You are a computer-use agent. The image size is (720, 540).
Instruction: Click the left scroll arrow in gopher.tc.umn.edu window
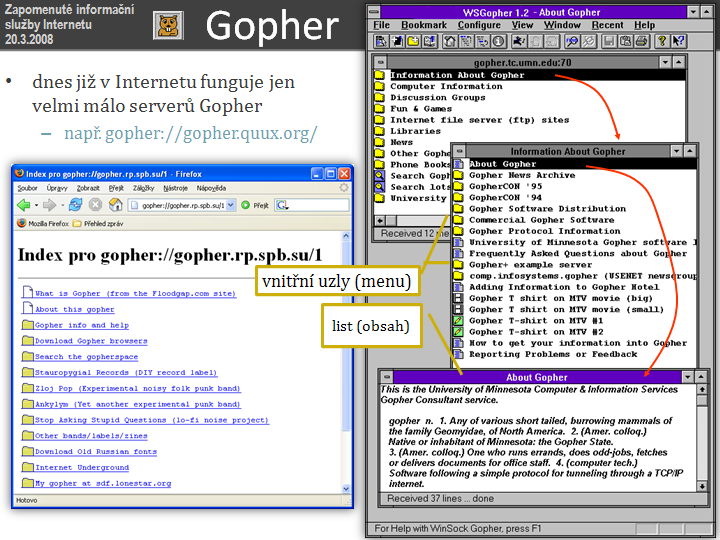[380, 220]
